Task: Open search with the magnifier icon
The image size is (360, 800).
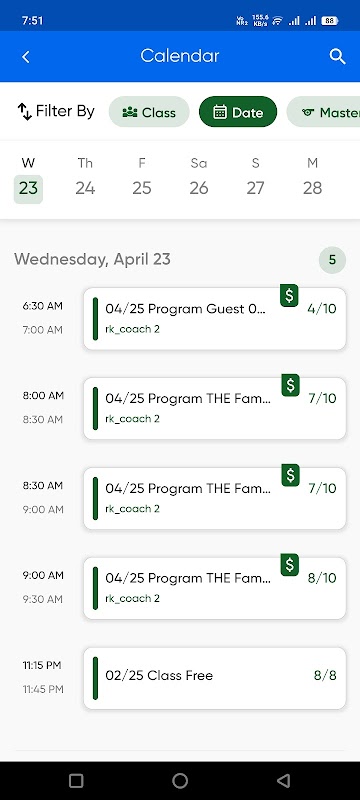Action: [x=337, y=56]
